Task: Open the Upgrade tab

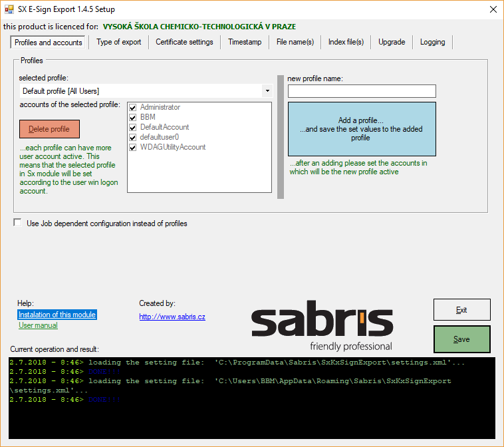Action: [x=392, y=42]
